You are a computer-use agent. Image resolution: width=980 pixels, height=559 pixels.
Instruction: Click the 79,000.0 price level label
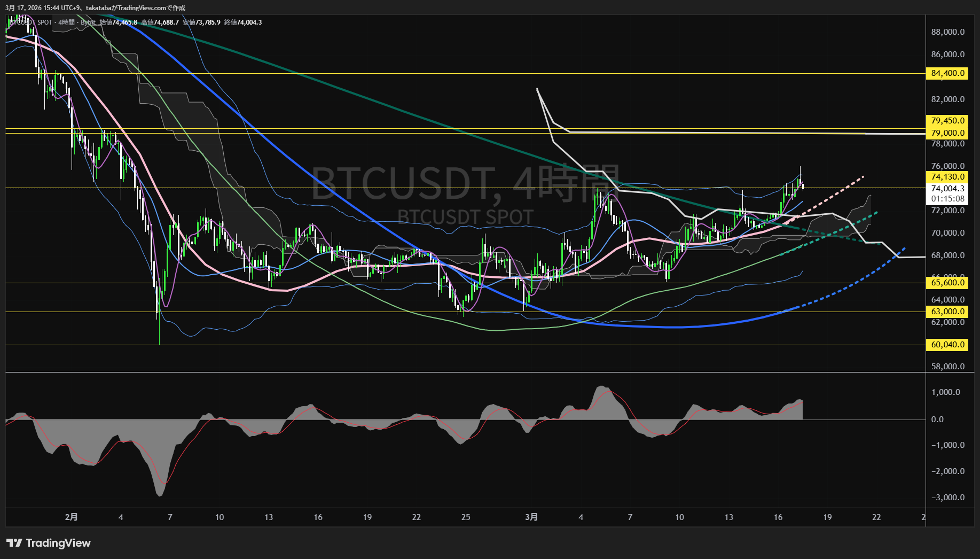tap(947, 133)
